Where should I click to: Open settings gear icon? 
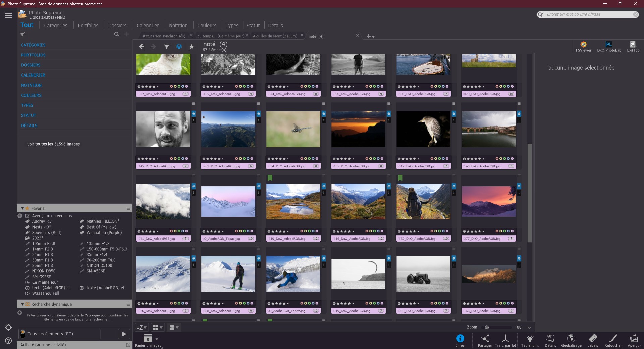8,327
